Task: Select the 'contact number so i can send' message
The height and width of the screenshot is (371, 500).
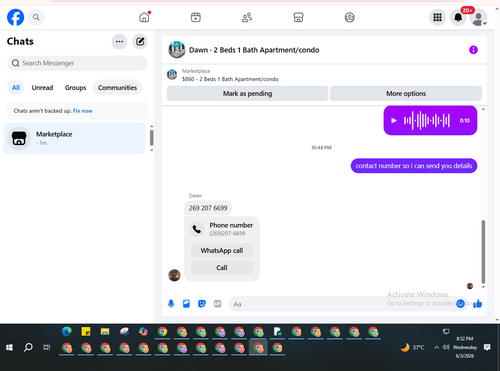Action: [x=414, y=166]
